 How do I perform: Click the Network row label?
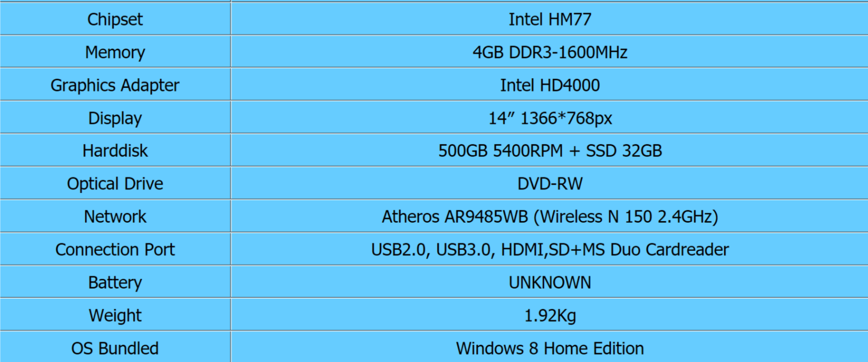[x=115, y=217]
